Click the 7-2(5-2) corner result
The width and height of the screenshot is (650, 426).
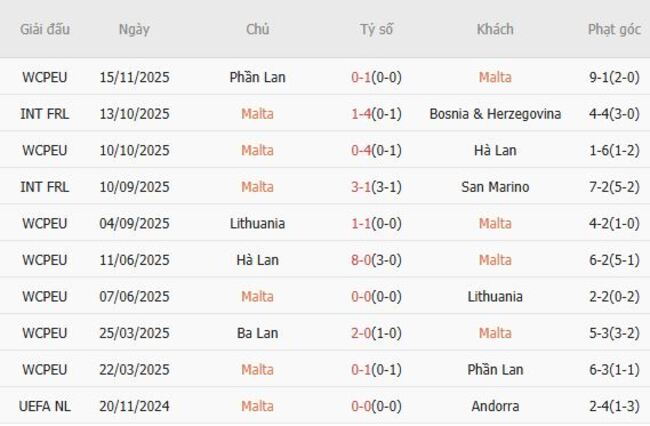(x=614, y=187)
